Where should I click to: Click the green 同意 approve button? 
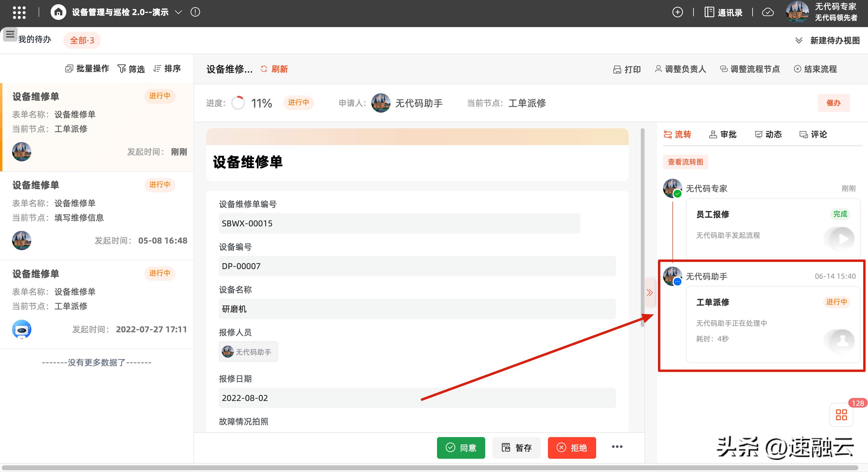coord(461,448)
